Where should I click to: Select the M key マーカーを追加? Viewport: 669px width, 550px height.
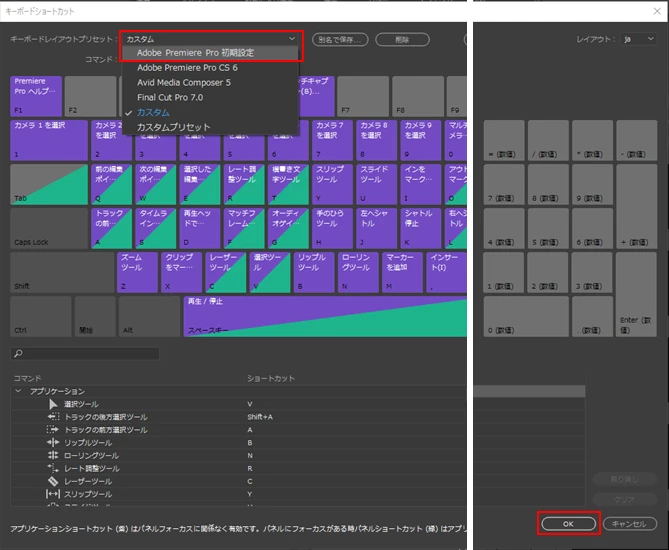tap(403, 273)
